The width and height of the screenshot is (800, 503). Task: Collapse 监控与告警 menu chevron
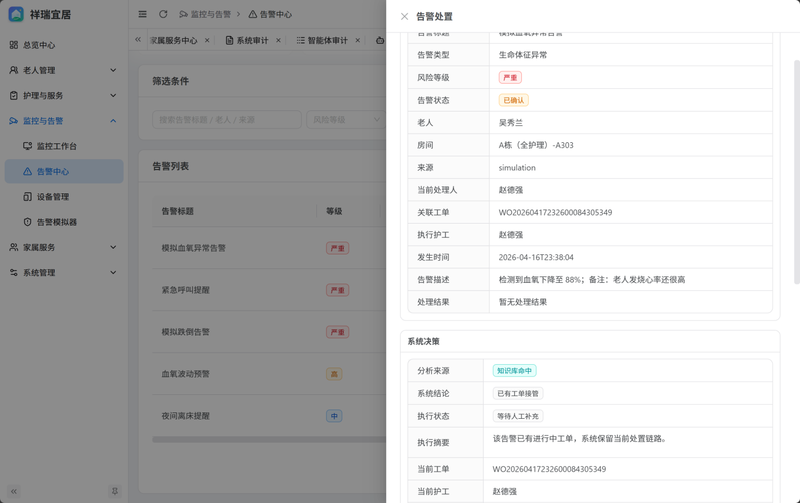click(x=113, y=121)
